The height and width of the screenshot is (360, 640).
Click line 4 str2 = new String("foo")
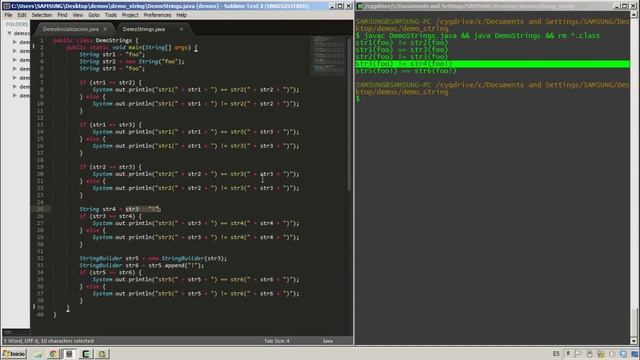point(132,62)
